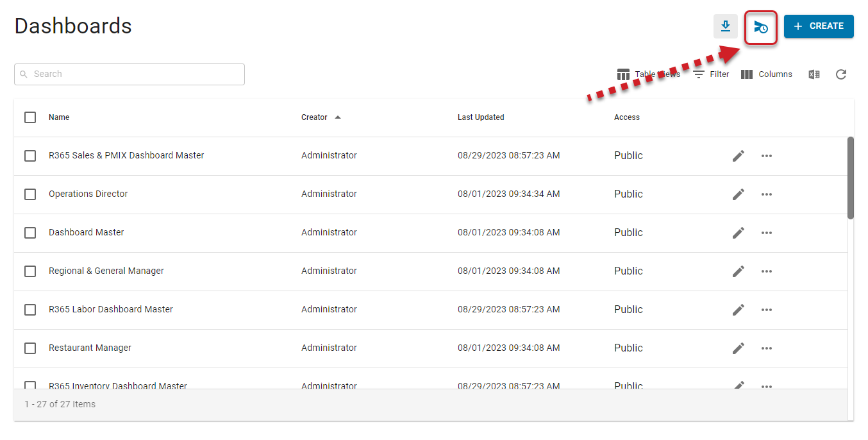Click the refresh table icon
868x440 pixels.
click(841, 74)
